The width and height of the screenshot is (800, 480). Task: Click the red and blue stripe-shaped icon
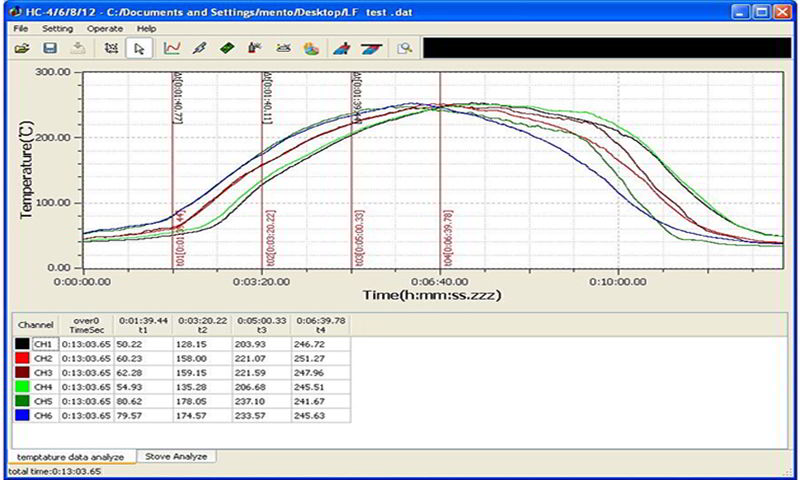(371, 48)
